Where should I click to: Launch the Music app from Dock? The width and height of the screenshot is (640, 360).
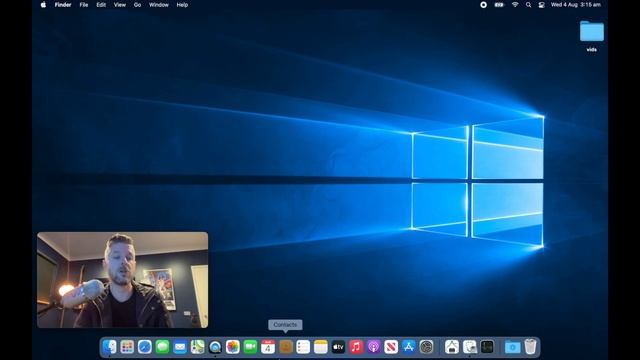pyautogui.click(x=356, y=347)
